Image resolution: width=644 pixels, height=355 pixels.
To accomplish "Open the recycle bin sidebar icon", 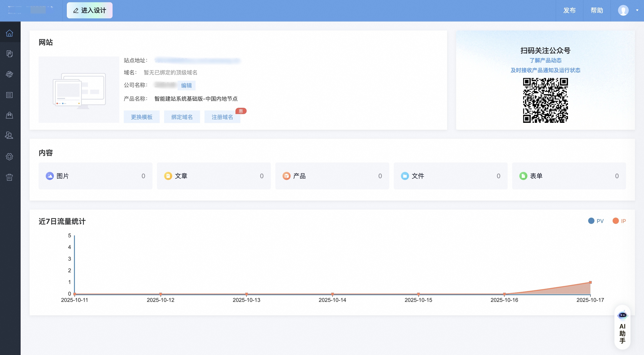I will pyautogui.click(x=9, y=177).
